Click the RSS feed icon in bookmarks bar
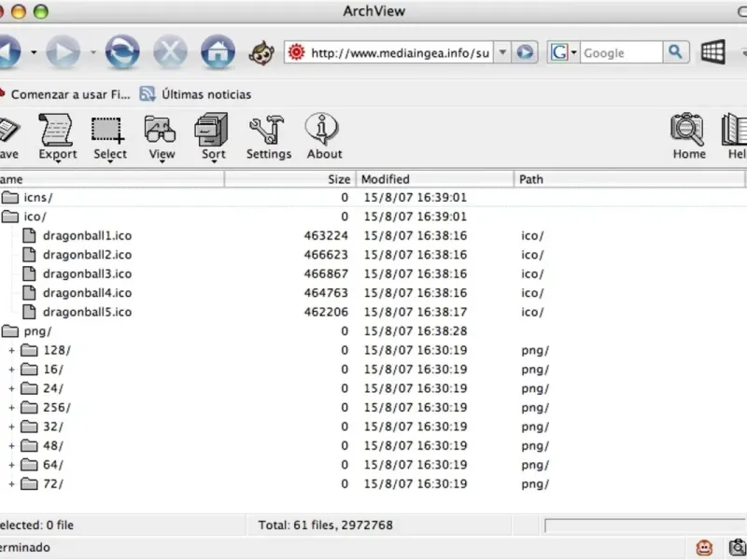Viewport: 747px width, 560px height. click(x=148, y=94)
